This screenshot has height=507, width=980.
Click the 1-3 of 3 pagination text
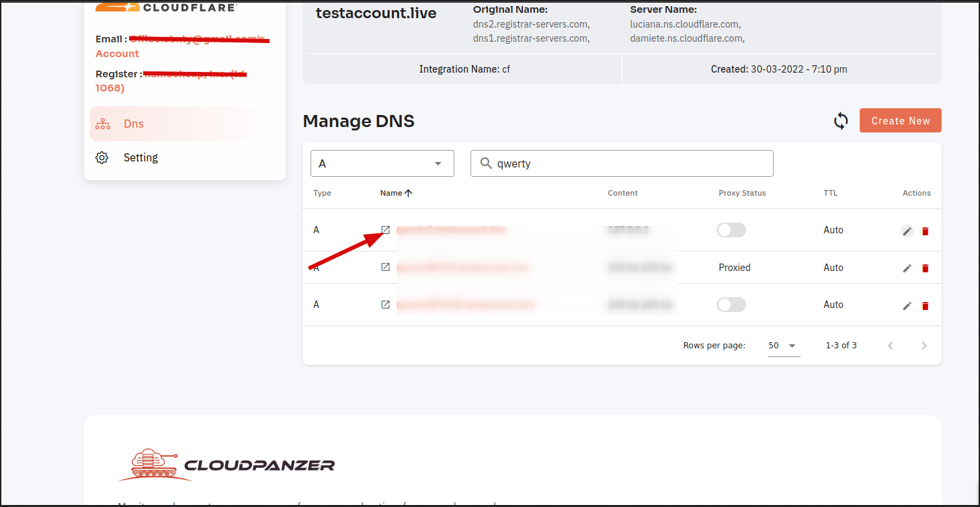(842, 346)
